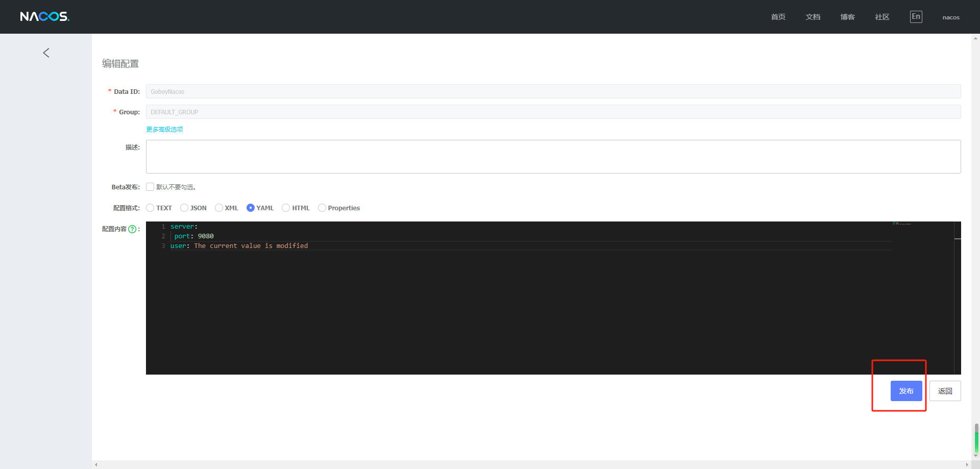Open the 社区 menu item
This screenshot has width=980, height=469.
(x=882, y=17)
